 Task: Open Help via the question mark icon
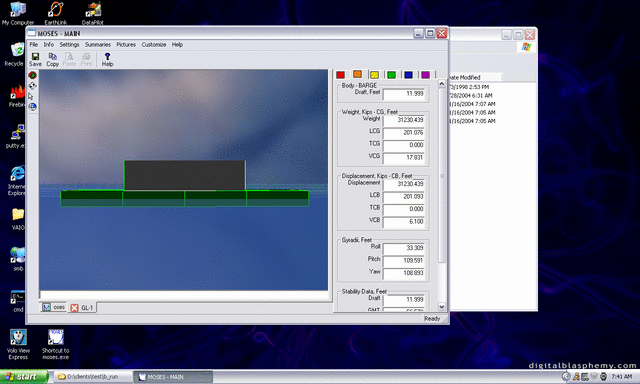107,60
